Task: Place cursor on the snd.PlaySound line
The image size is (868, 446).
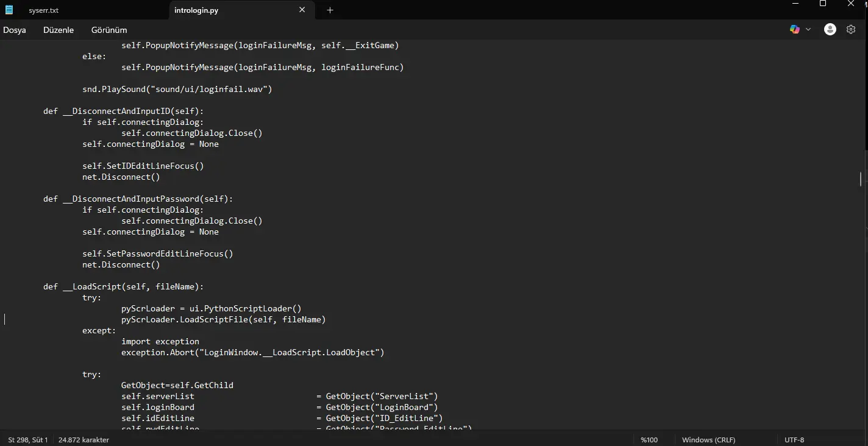Action: tap(177, 90)
